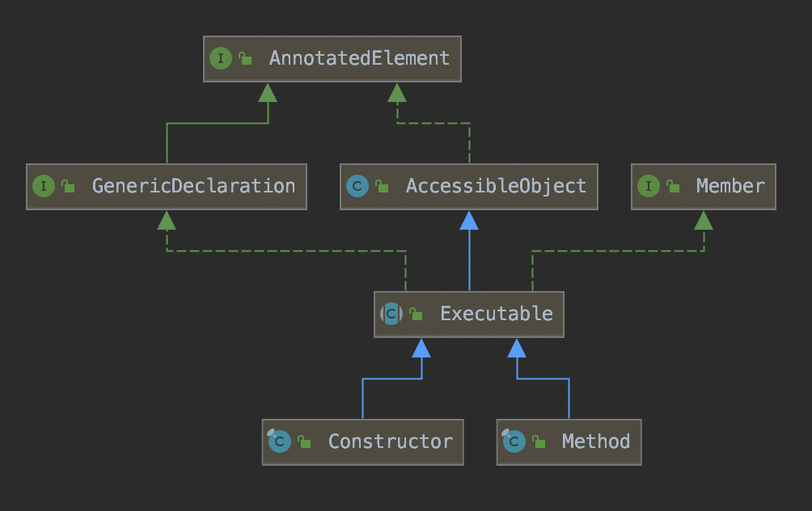Screen dimensions: 812x511
Task: Select the GenericDeclaration node label
Action: coord(193,186)
